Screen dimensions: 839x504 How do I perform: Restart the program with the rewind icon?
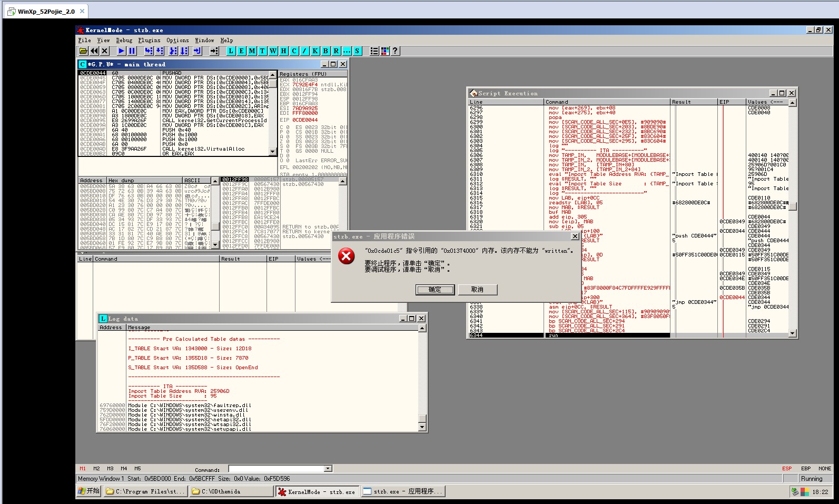[x=94, y=51]
